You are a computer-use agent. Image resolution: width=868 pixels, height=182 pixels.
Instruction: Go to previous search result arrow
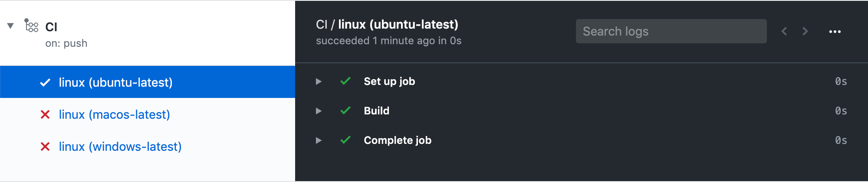click(784, 31)
